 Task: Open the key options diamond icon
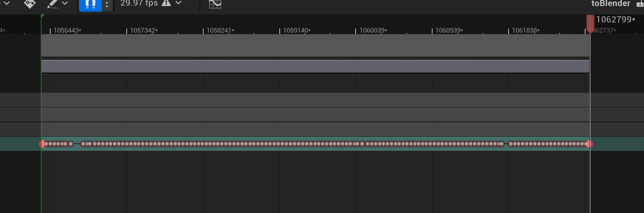point(30,4)
